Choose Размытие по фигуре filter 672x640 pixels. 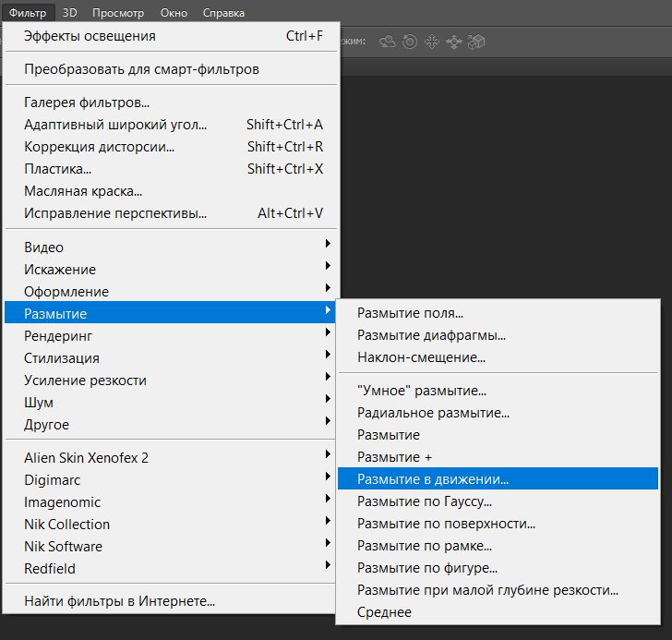pos(498,568)
